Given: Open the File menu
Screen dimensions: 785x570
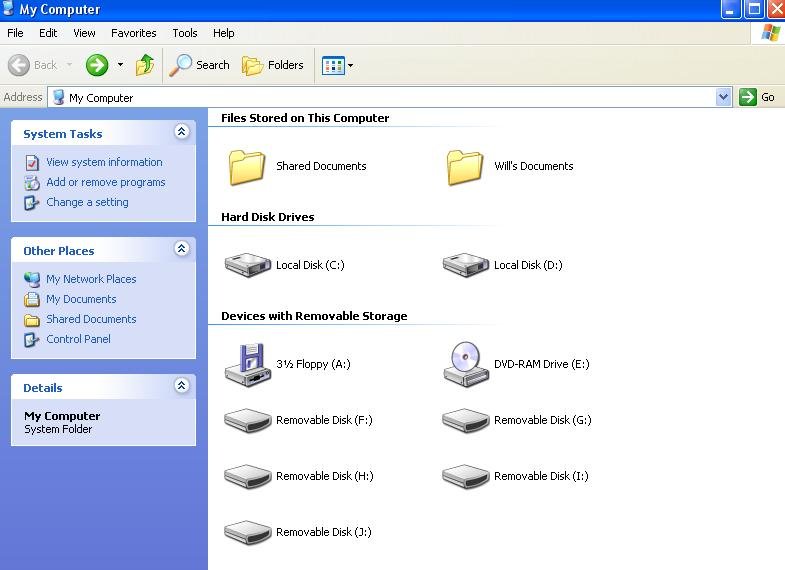Looking at the screenshot, I should click(15, 33).
